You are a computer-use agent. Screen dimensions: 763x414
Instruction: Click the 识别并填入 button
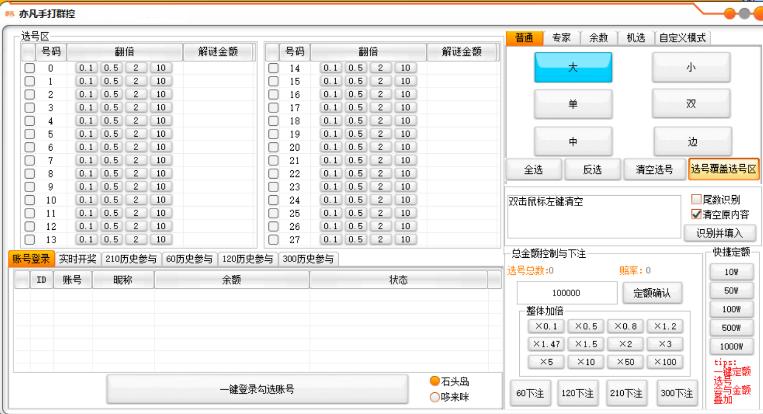[719, 234]
